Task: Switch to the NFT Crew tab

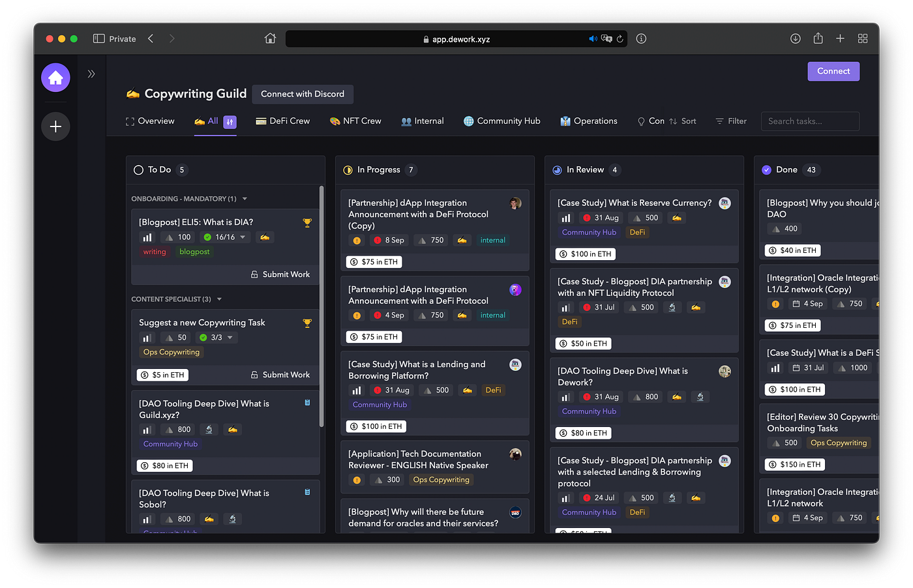Action: tap(355, 121)
